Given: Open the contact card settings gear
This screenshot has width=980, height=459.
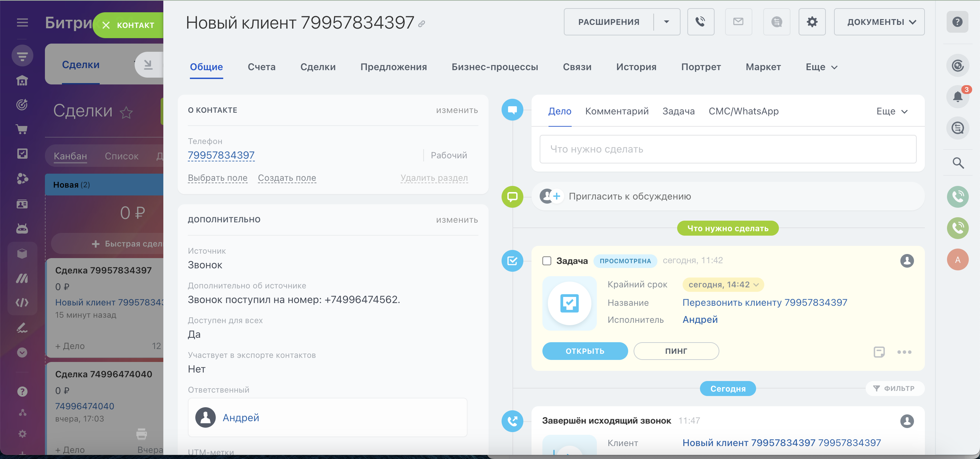Looking at the screenshot, I should pyautogui.click(x=812, y=22).
